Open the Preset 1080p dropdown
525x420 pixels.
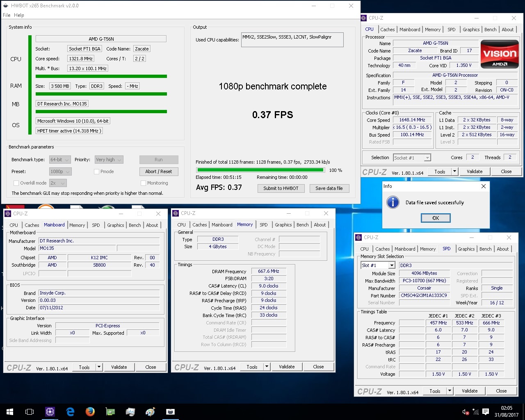[60, 172]
